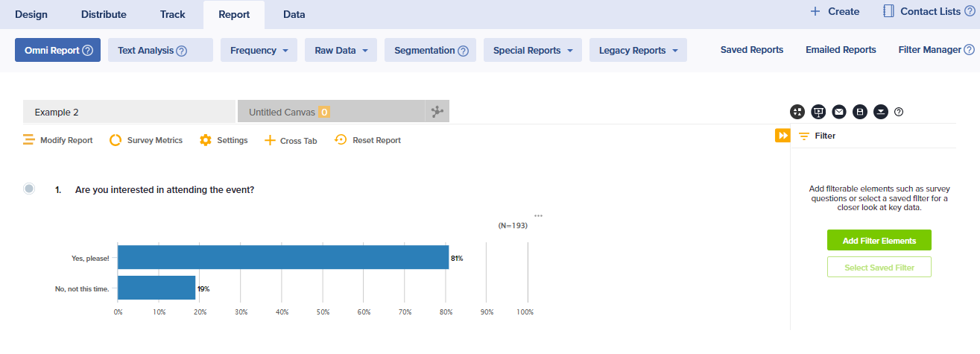Collapse the Filter panel with double-arrow button

click(x=783, y=136)
